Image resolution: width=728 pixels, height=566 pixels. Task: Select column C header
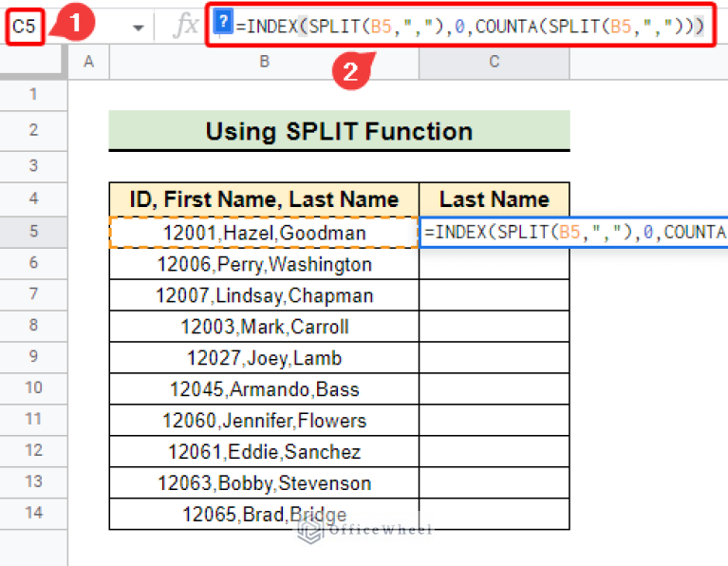[x=494, y=62]
